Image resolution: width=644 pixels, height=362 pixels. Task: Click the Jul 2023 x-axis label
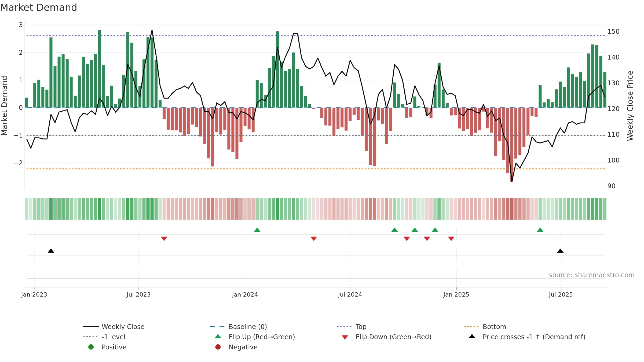pyautogui.click(x=138, y=295)
